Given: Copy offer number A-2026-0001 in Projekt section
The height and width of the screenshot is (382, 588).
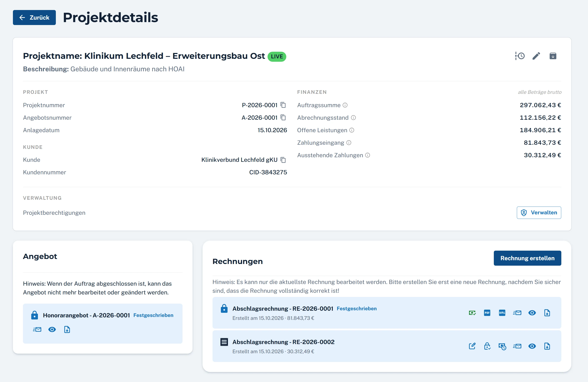Looking at the screenshot, I should click(283, 118).
